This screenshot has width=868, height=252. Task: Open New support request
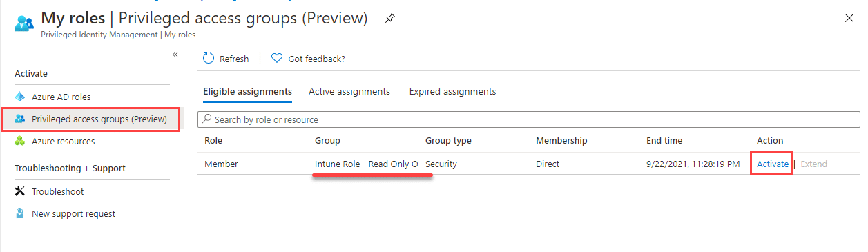tap(74, 213)
